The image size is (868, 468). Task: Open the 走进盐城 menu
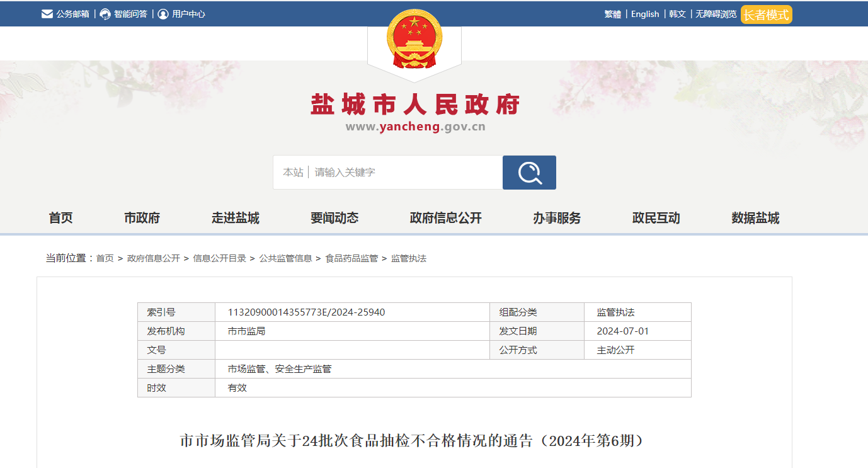(x=236, y=218)
